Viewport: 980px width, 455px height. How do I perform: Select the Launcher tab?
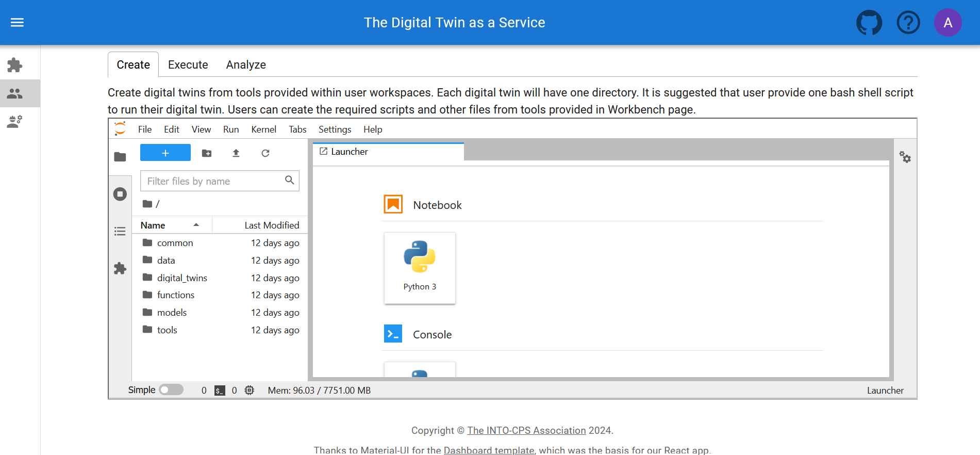pos(388,152)
